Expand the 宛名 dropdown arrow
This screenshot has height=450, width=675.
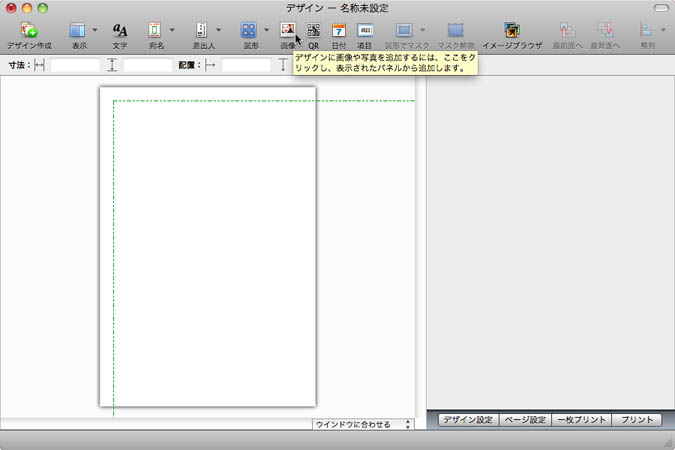click(172, 31)
